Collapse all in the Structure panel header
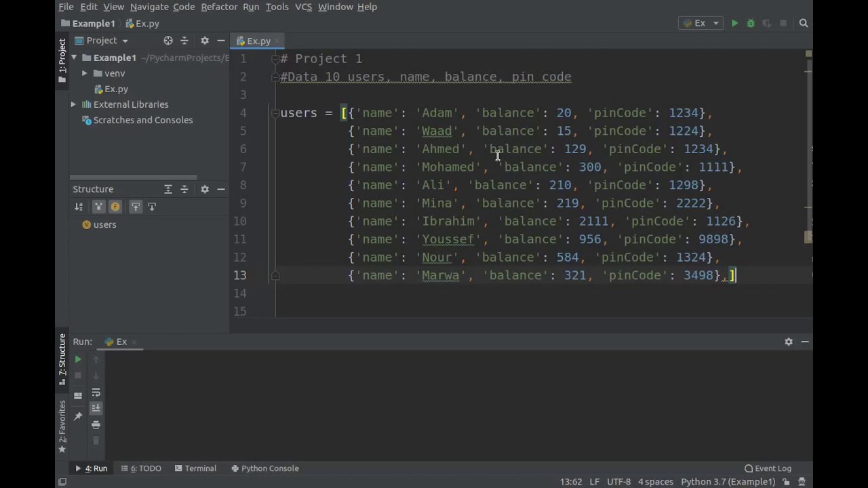 (x=184, y=189)
